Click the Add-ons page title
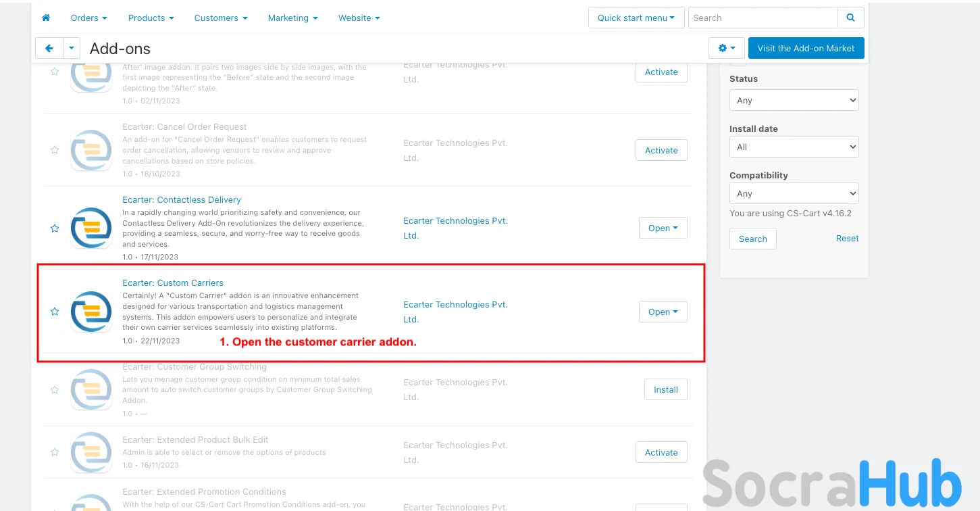This screenshot has width=980, height=511. tap(120, 49)
